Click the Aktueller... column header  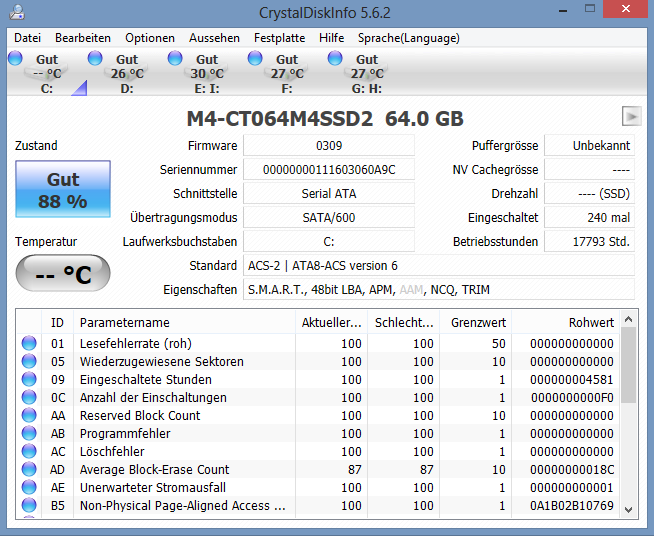(x=332, y=322)
